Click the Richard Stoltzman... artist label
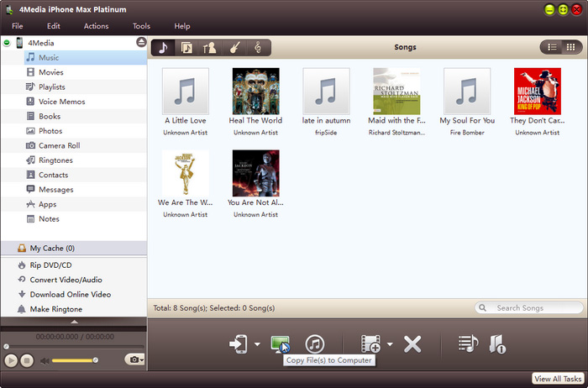Screen dimensions: 588x388 coord(396,133)
